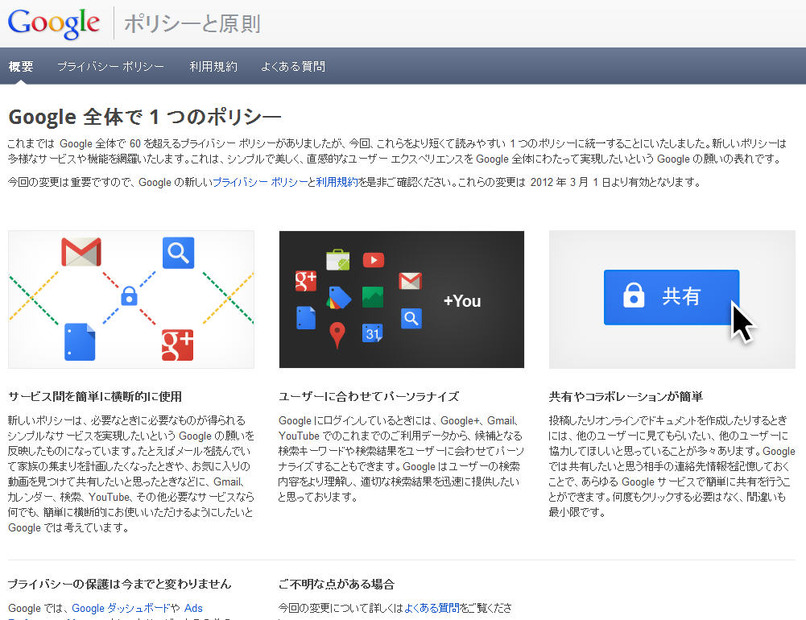Click padlock icon on 共有 button
Image resolution: width=806 pixels, height=620 pixels.
(x=634, y=296)
